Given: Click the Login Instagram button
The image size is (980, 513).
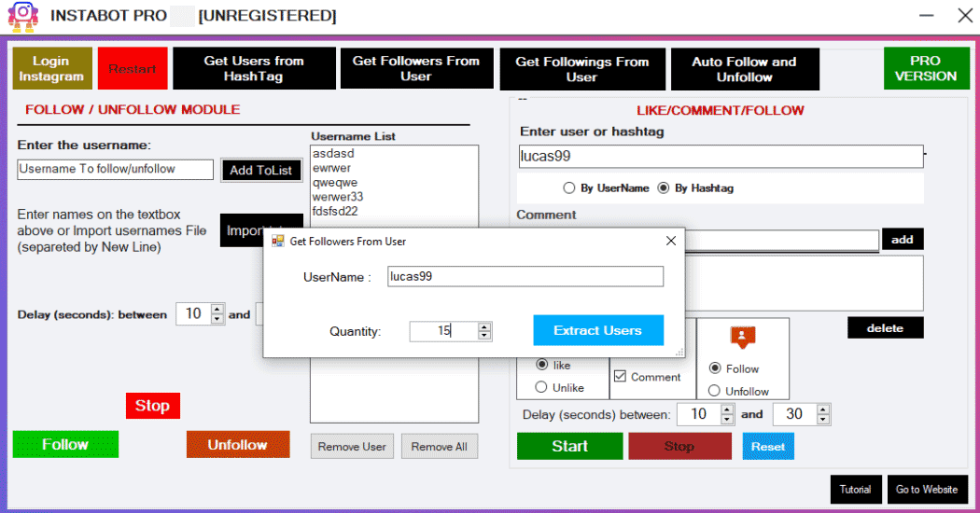Looking at the screenshot, I should click(52, 68).
